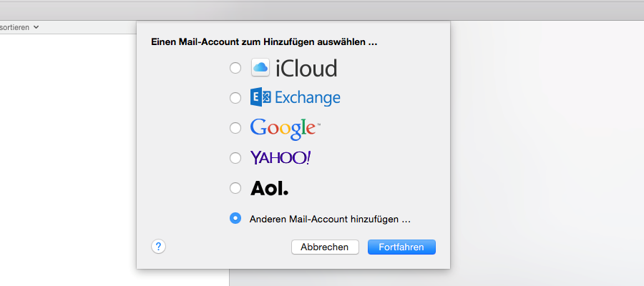Click the Exchange logo icon
The image size is (644, 286).
(x=260, y=98)
